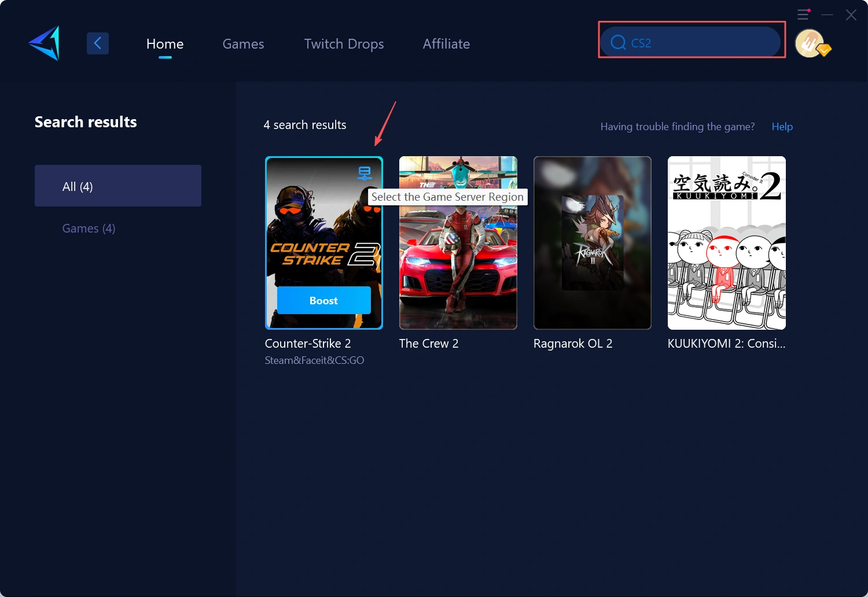Switch to the Home tab

tap(165, 44)
